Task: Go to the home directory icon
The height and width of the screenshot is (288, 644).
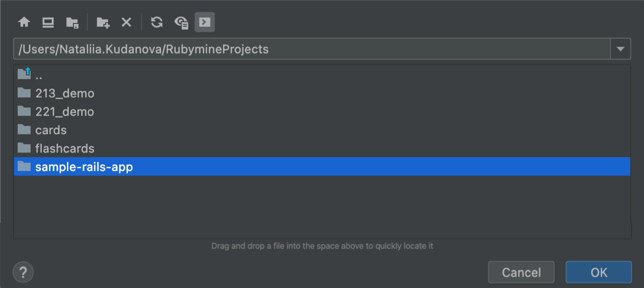Action: (24, 23)
